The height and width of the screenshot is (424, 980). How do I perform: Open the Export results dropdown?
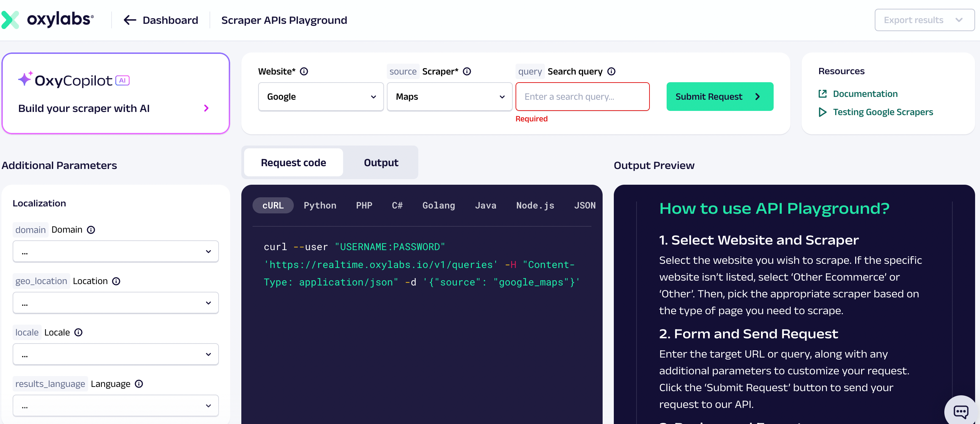click(x=924, y=20)
